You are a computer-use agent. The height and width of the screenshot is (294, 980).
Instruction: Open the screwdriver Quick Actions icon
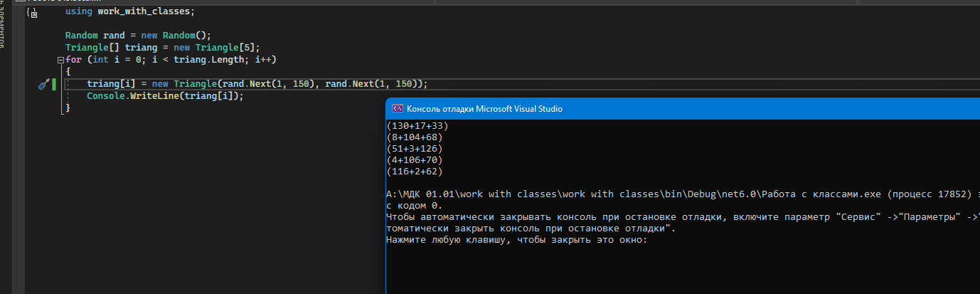[43, 84]
